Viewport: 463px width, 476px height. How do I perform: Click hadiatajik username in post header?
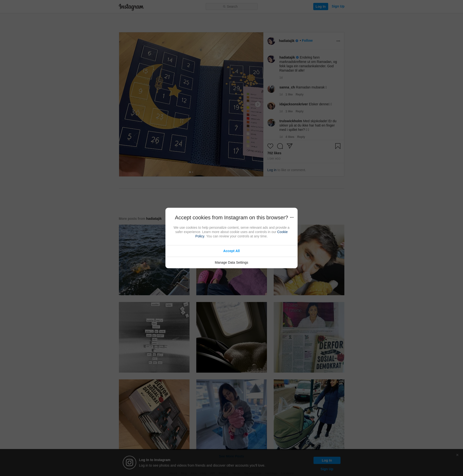[286, 40]
